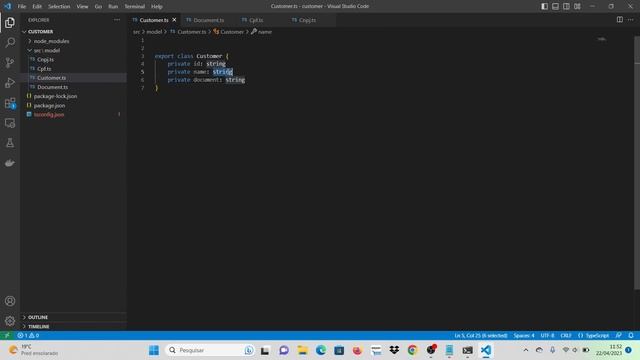Open the Windows Start menu
Screen dimensions: 640x360
click(154, 350)
